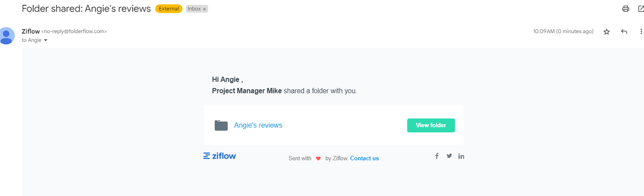Screen dimensions: 644x196
Task: Print this email with the printer icon
Action: [x=626, y=9]
